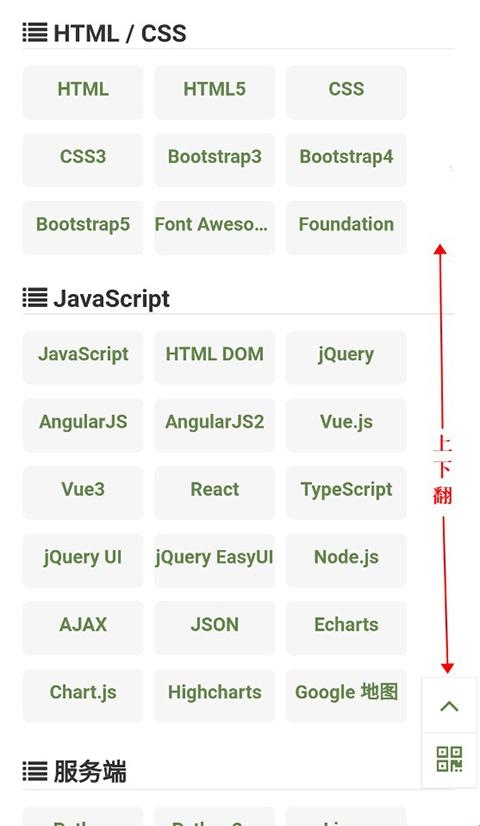Open the Highcharts tutorial
480x826 pixels.
pyautogui.click(x=214, y=695)
